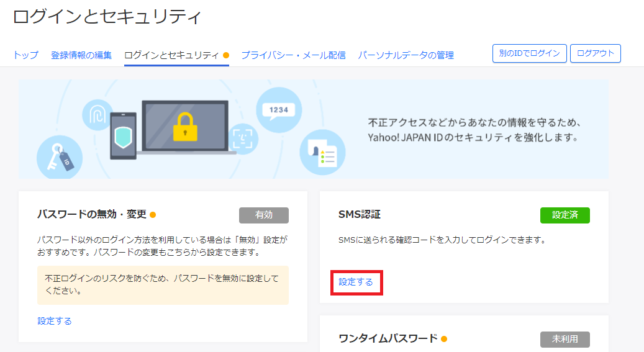
Task: Click the face recognition icon in banner
Action: pyautogui.click(x=243, y=139)
